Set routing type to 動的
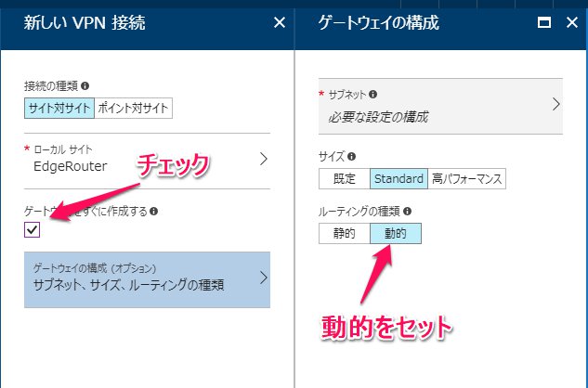 click(x=396, y=233)
